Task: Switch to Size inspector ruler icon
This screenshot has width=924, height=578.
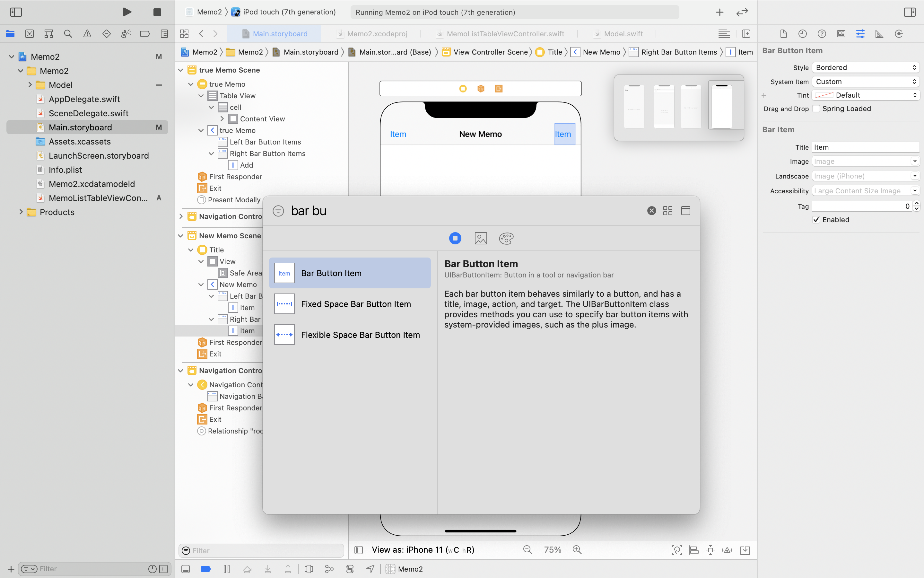Action: (x=879, y=34)
